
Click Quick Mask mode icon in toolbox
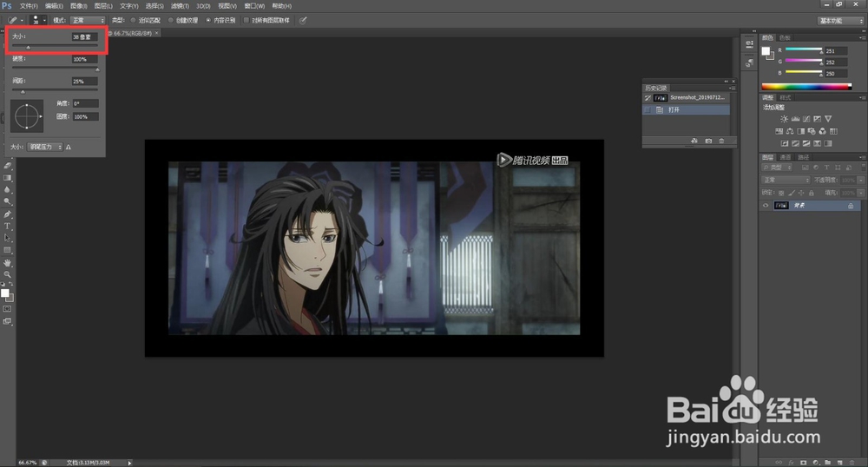pyautogui.click(x=7, y=309)
